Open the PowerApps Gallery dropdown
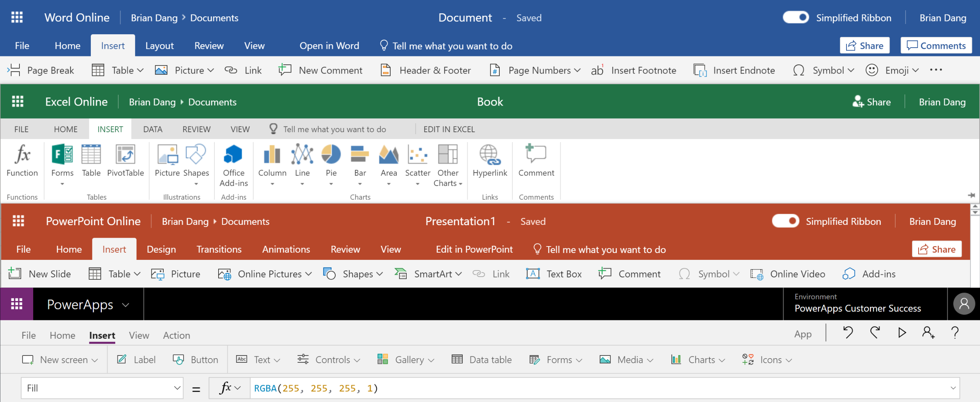The width and height of the screenshot is (980, 402). [x=406, y=360]
